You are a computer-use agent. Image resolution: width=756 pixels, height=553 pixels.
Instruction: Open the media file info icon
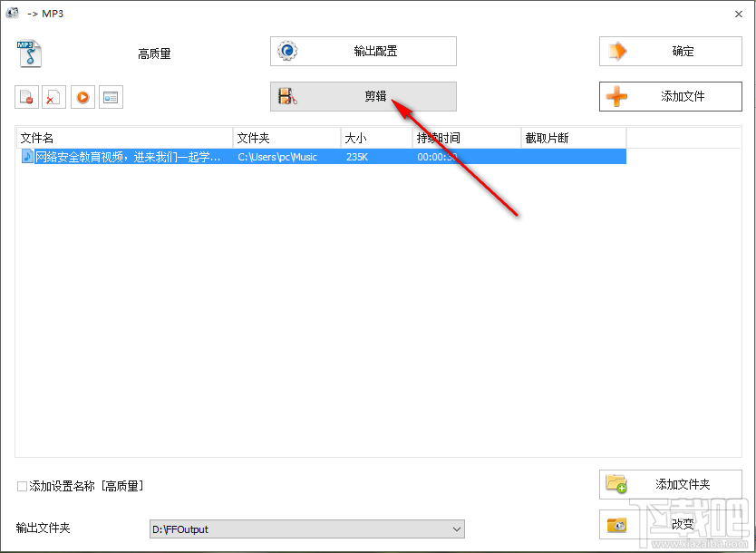(x=111, y=97)
